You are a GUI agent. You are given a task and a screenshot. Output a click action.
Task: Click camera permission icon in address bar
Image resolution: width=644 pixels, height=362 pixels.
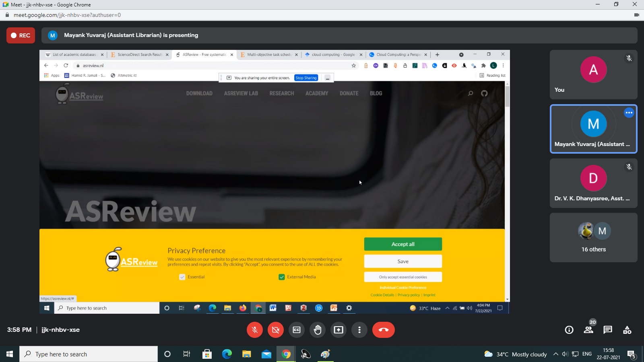[x=636, y=15]
